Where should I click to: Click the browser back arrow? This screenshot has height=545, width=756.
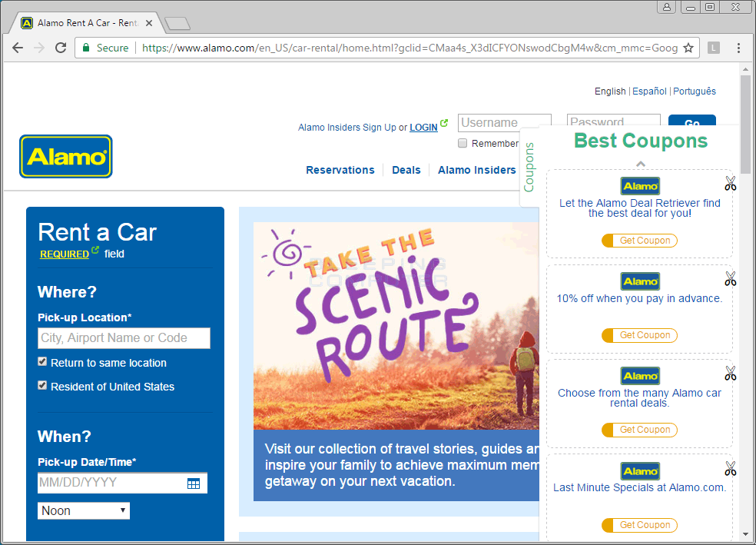(18, 48)
